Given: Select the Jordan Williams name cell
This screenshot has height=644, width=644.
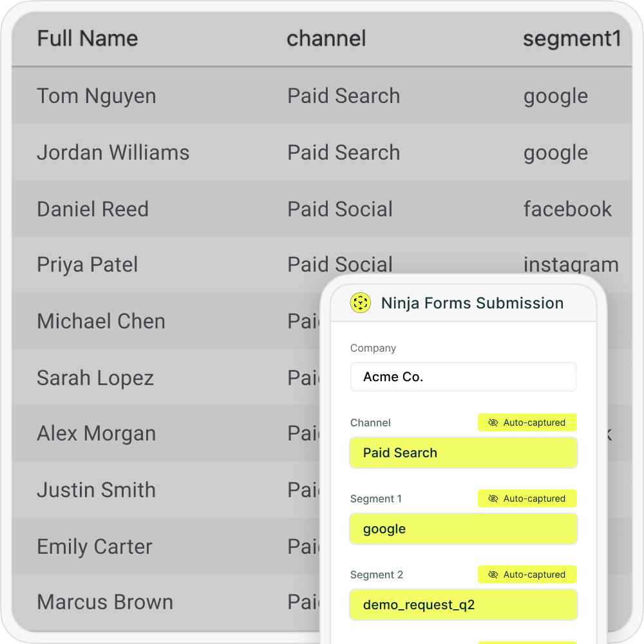Looking at the screenshot, I should 113,153.
